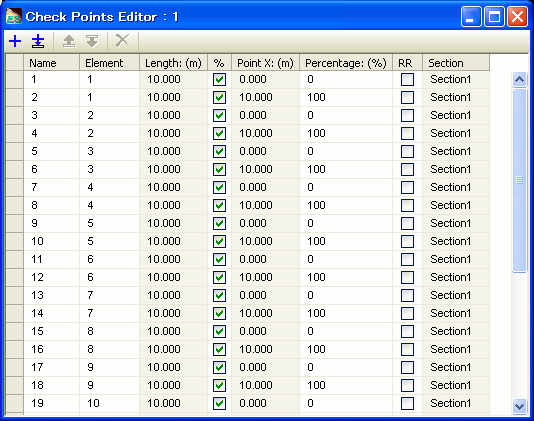The width and height of the screenshot is (534, 421).
Task: Add a new check point with plus icon
Action: [15, 41]
